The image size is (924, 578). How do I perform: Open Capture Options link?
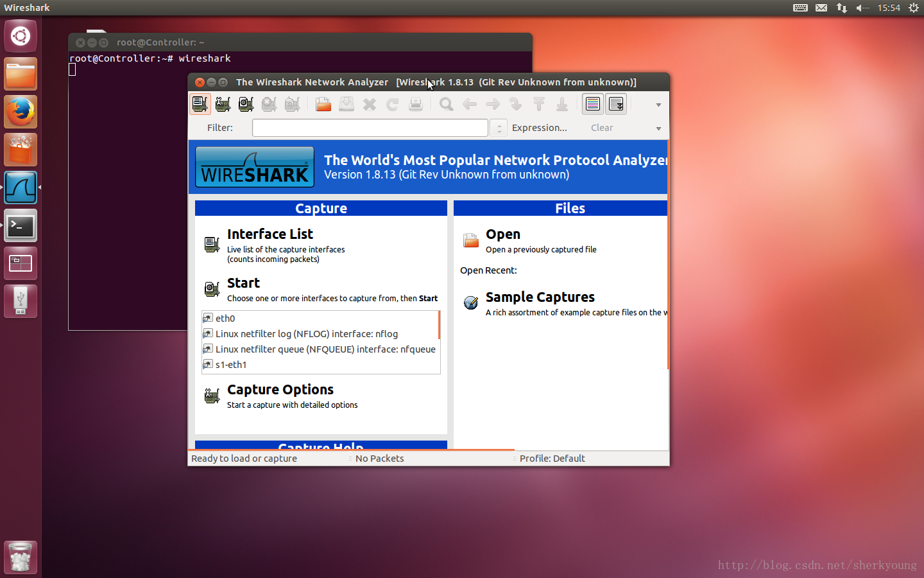280,390
